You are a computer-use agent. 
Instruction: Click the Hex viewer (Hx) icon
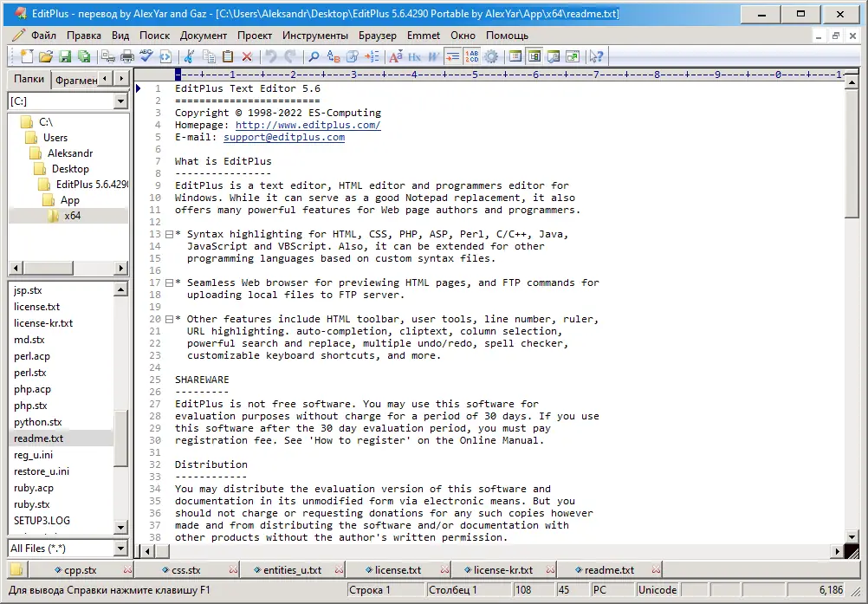coord(414,56)
